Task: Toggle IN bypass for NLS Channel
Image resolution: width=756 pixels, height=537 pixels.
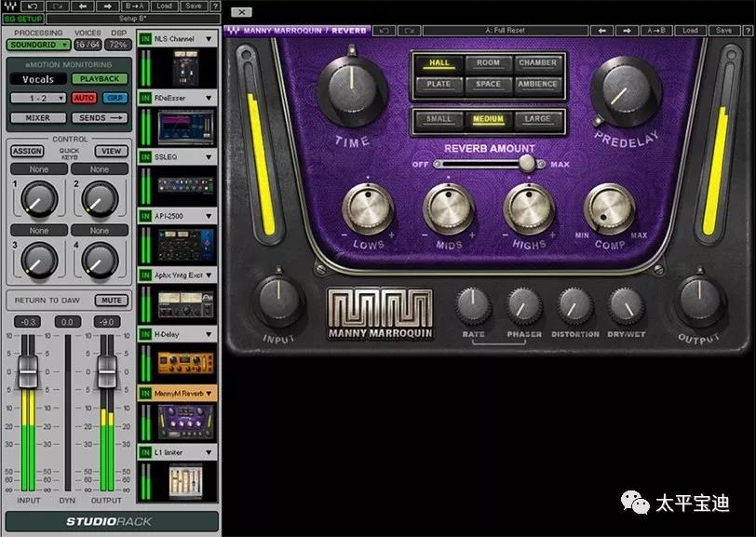Action: (145, 38)
